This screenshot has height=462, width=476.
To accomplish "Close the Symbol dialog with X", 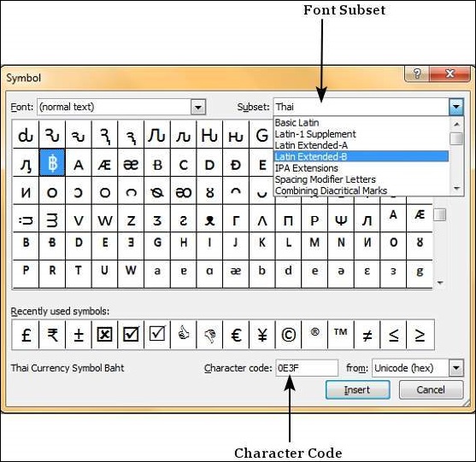I will coord(450,73).
